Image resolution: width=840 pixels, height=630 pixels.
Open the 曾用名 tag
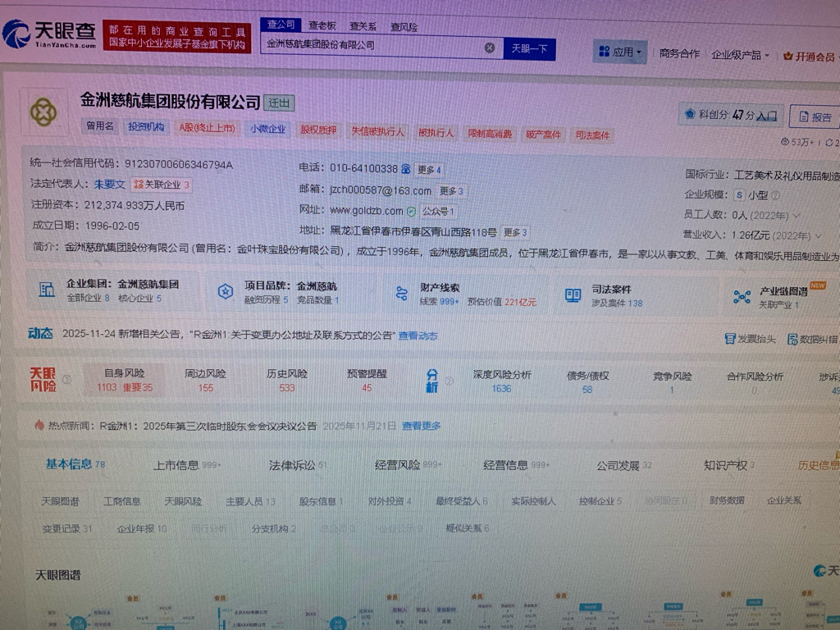99,126
